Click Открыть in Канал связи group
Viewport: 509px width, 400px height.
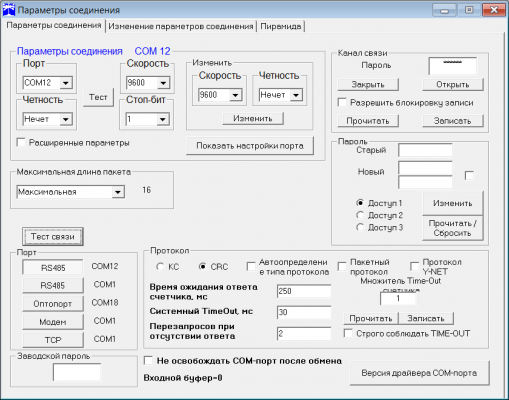[453, 85]
